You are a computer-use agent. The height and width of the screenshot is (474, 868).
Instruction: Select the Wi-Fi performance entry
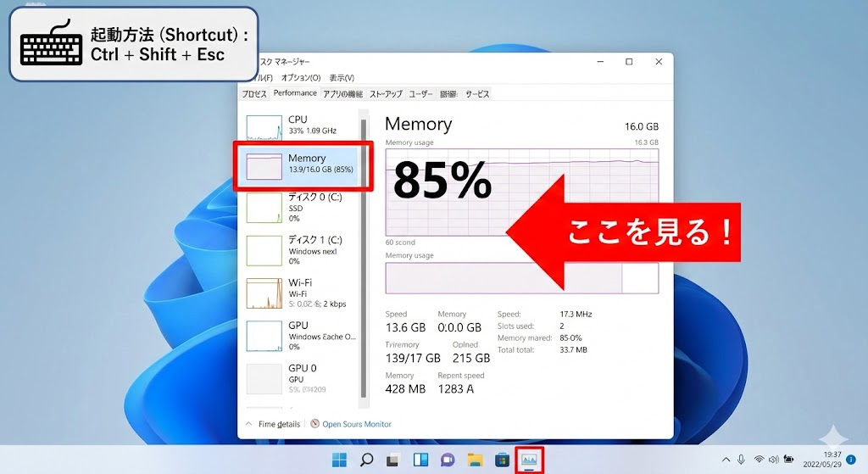[x=303, y=293]
